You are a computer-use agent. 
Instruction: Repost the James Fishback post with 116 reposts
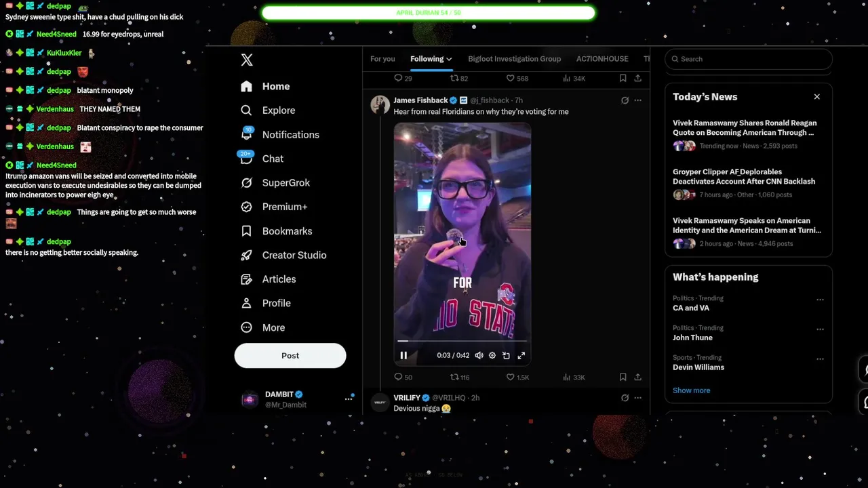coord(460,377)
